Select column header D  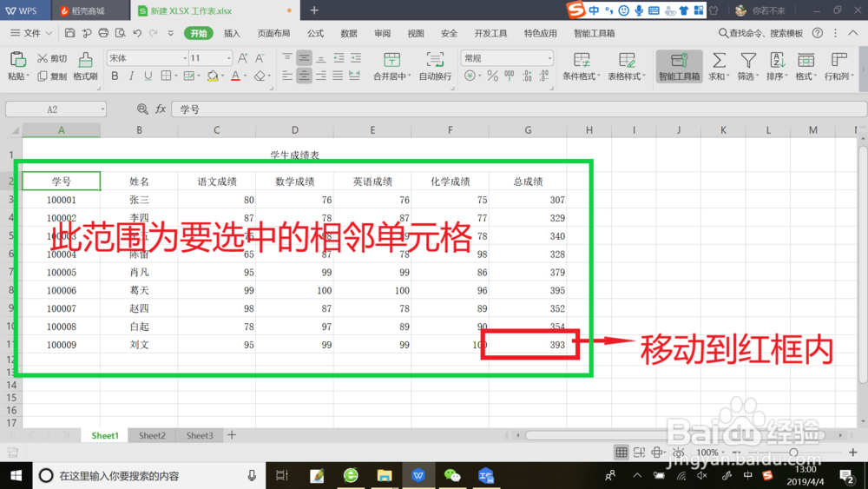pos(294,130)
